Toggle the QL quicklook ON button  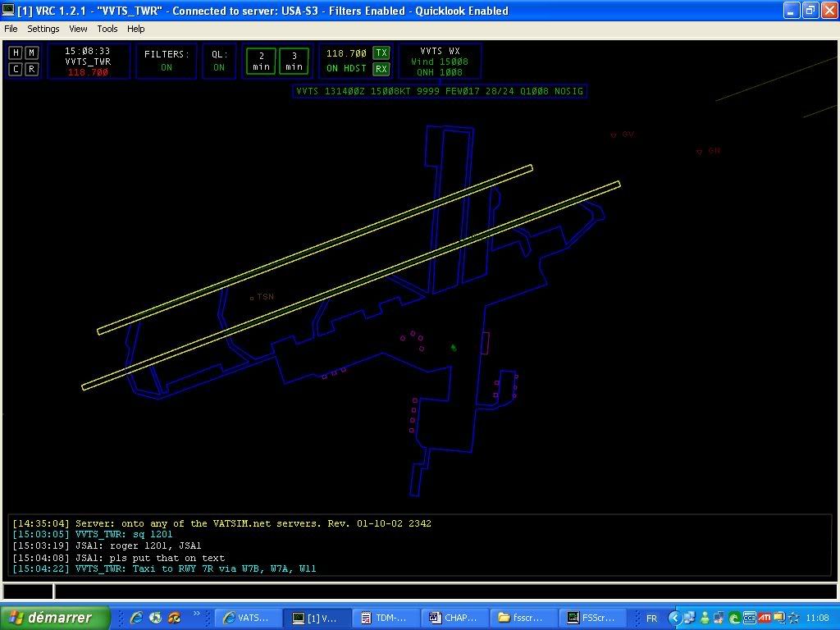pyautogui.click(x=219, y=61)
